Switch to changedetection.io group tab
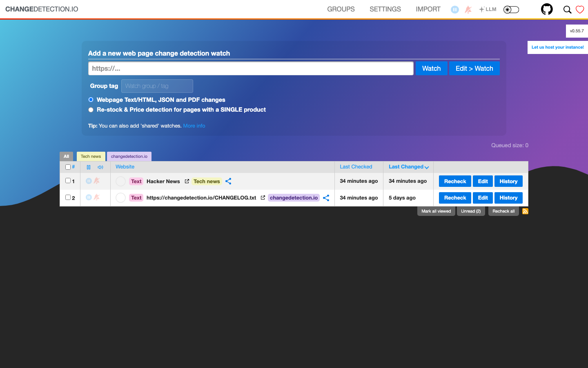The width and height of the screenshot is (588, 368). pos(129,156)
